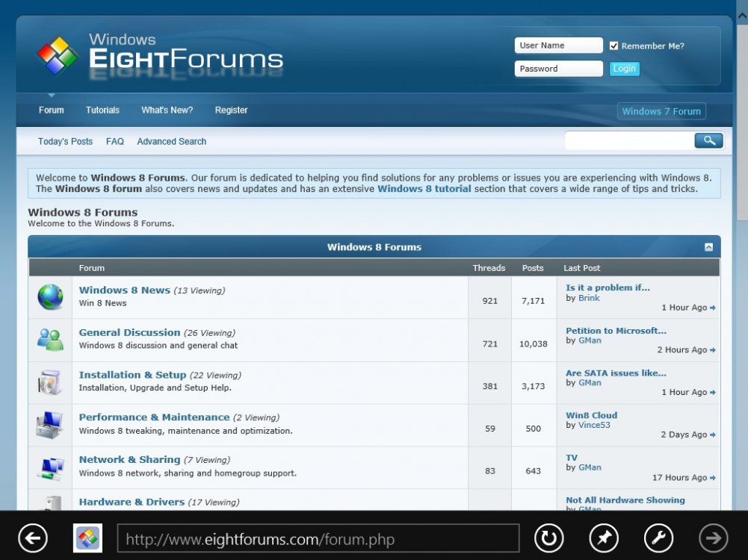
Task: Click the Login button
Action: pos(624,69)
